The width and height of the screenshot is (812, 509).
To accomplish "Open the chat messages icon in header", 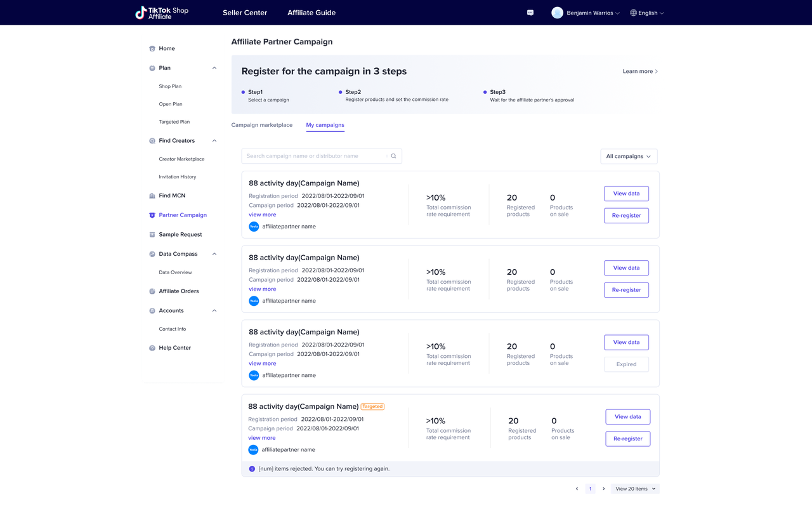I will 530,13.
